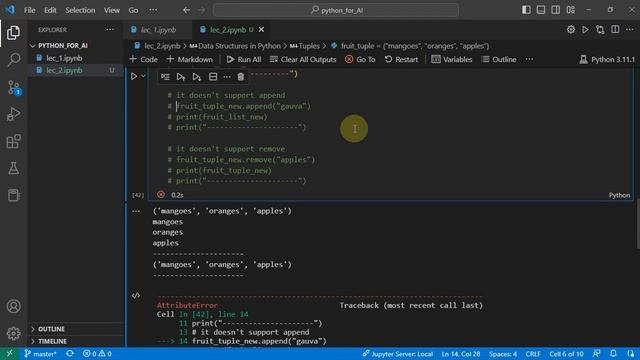Open the Variables panel
The width and height of the screenshot is (640, 360).
coord(452,60)
